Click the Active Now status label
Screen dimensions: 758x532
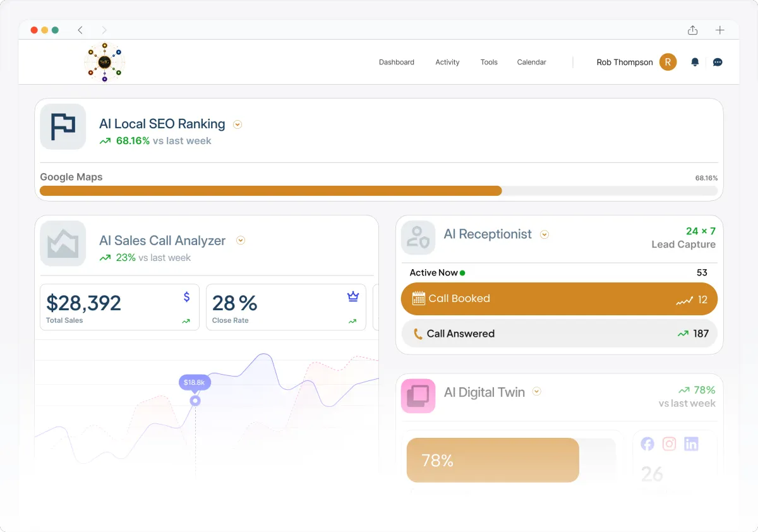pos(437,273)
